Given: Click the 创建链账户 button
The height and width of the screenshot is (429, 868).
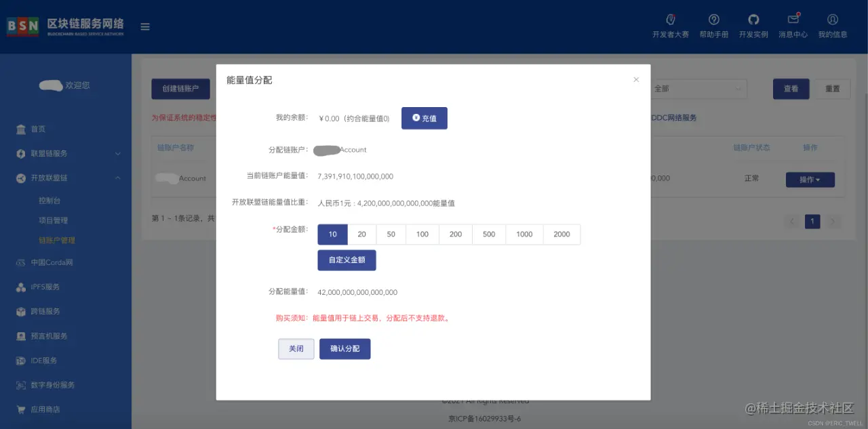Looking at the screenshot, I should pos(180,89).
